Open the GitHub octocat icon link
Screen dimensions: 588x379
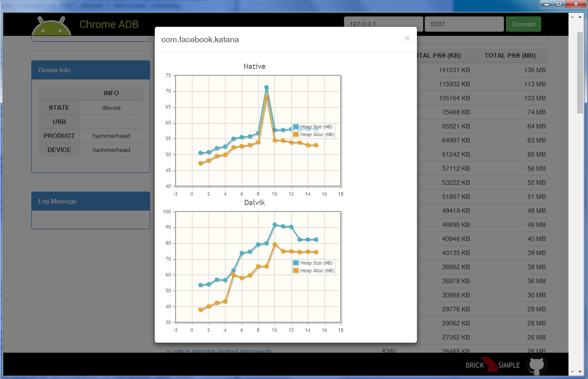536,364
